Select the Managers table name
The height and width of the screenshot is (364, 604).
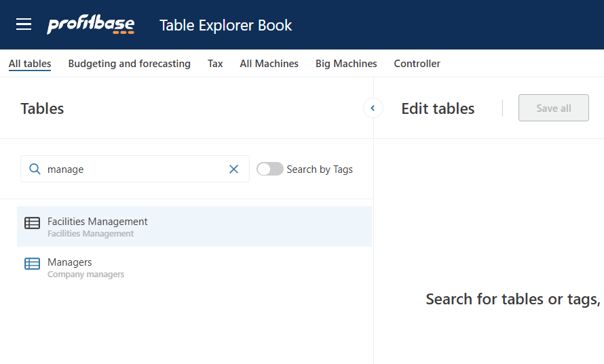[69, 262]
